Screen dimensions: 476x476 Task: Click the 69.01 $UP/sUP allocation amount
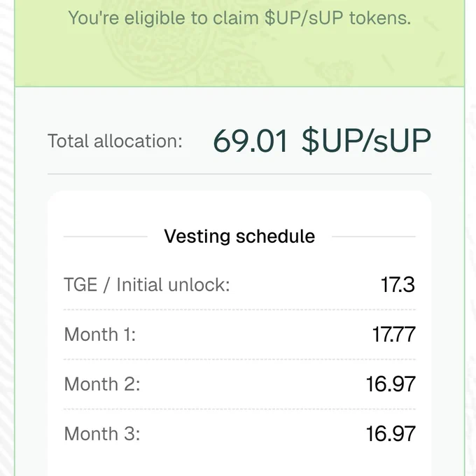pos(322,141)
